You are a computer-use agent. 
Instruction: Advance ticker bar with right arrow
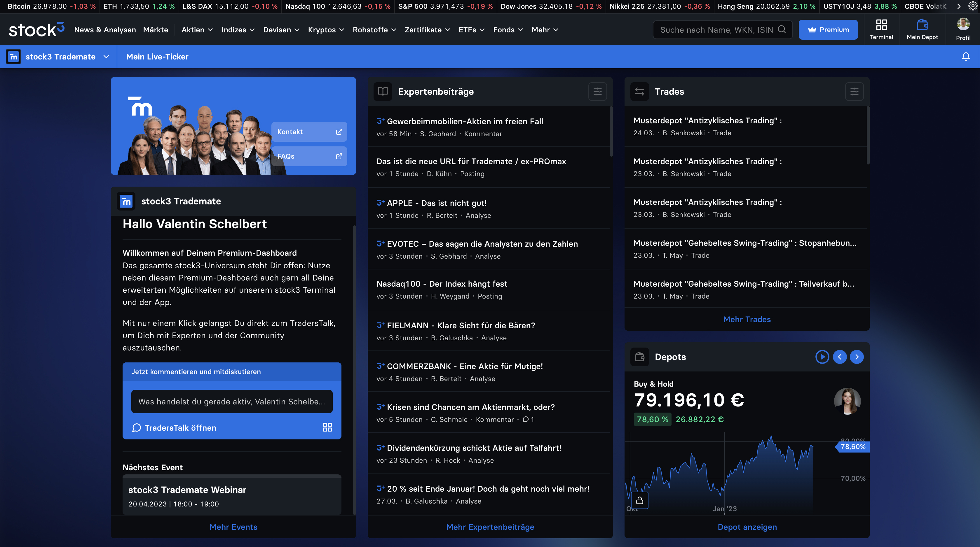coord(959,6)
